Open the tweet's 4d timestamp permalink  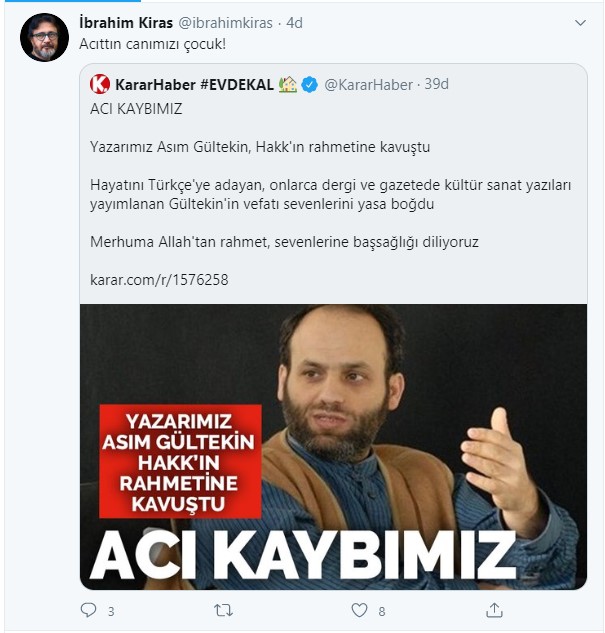(295, 23)
